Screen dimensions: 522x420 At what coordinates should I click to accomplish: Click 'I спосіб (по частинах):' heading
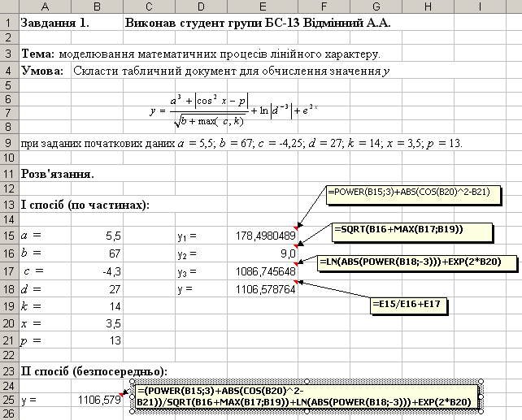click(x=85, y=205)
